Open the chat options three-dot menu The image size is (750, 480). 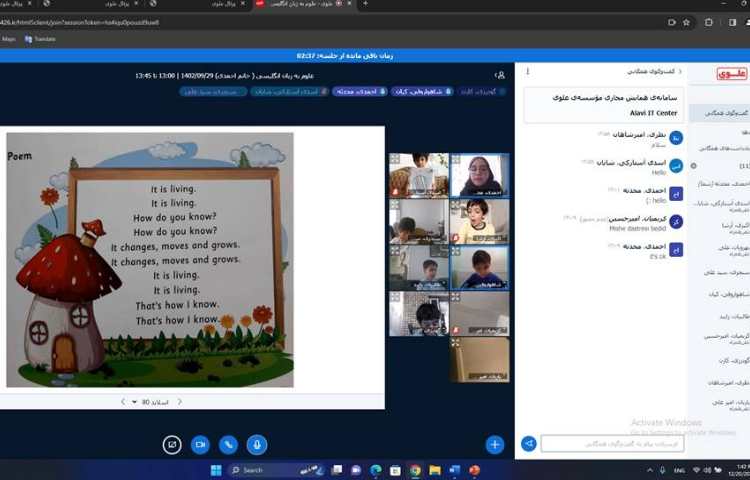pos(528,72)
